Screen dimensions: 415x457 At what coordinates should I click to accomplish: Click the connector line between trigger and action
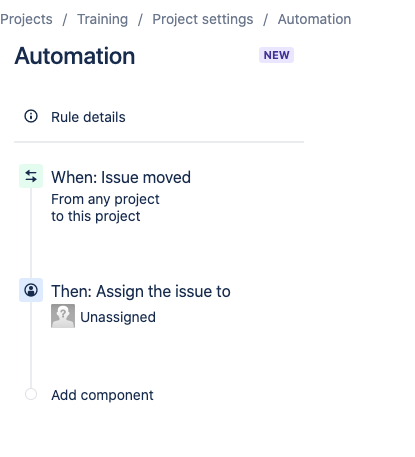click(31, 233)
